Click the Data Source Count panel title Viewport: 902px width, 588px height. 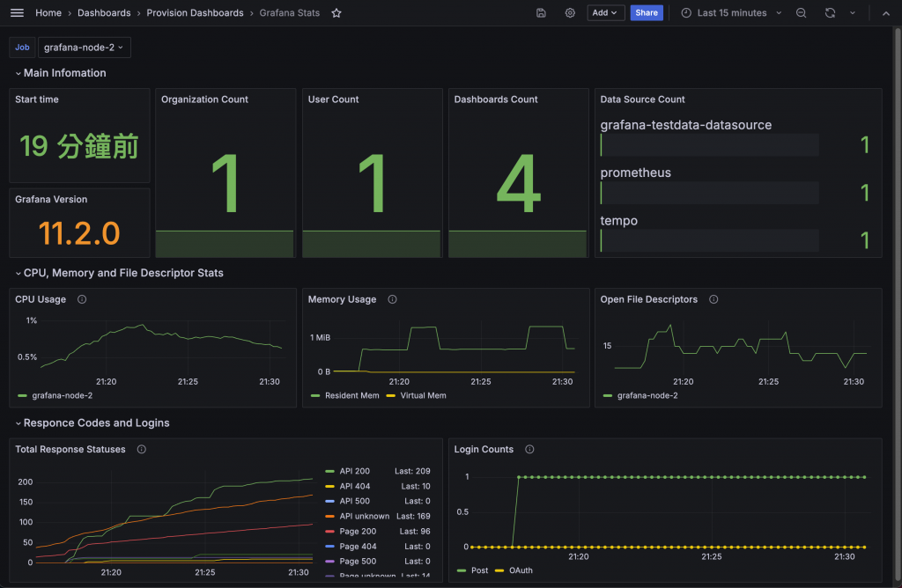point(642,99)
